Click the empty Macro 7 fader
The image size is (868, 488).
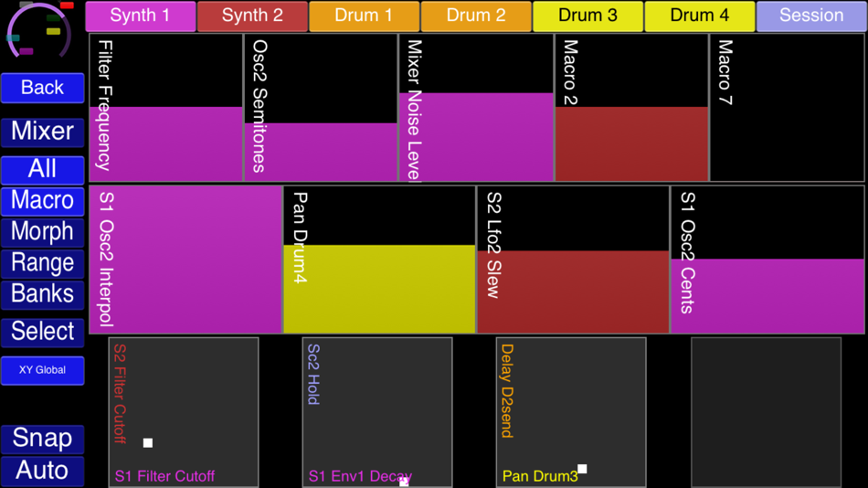(787, 108)
